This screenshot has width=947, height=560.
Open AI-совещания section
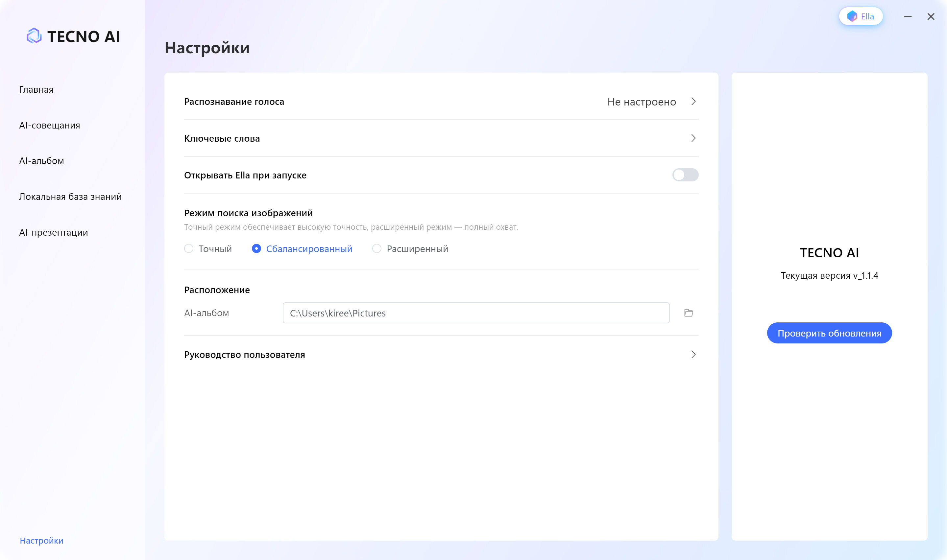coord(49,125)
